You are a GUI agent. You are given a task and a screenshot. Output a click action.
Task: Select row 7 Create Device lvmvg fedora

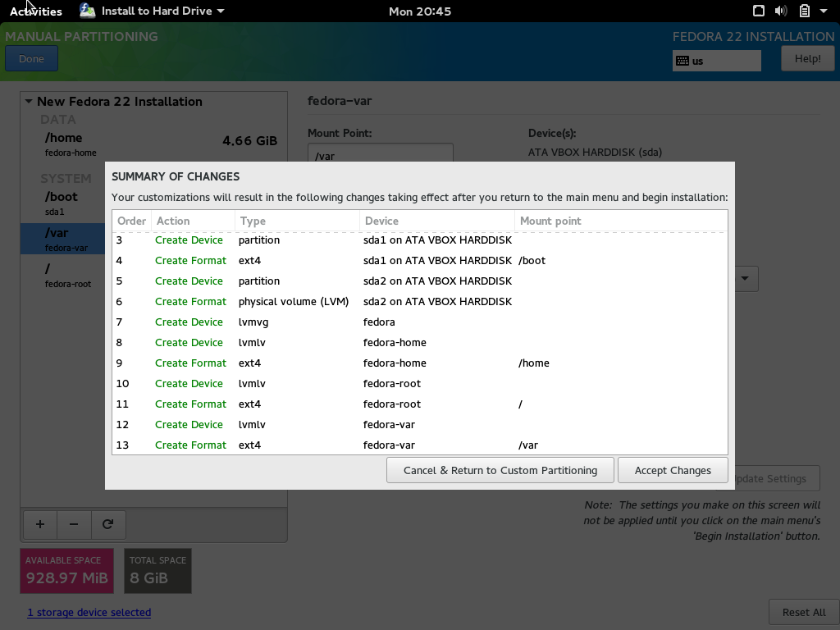[x=420, y=322]
